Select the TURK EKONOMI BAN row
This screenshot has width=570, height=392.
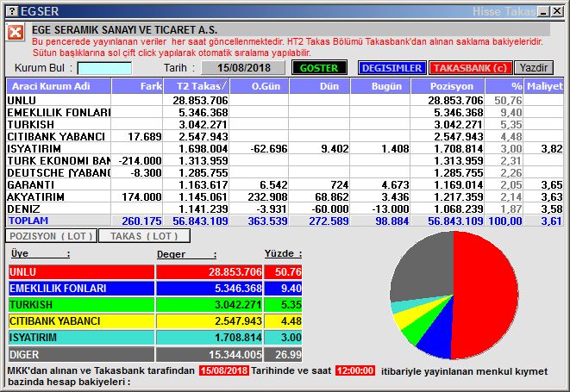285,160
